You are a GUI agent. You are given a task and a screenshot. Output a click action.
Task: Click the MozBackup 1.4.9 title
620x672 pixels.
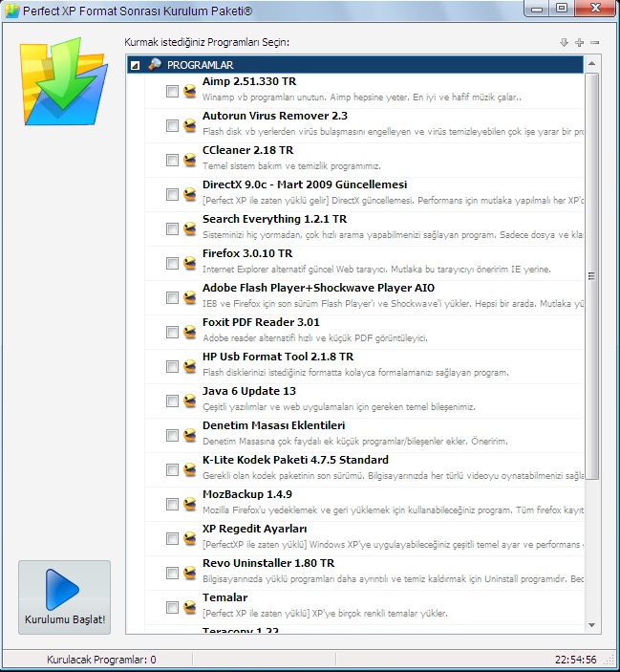247,494
